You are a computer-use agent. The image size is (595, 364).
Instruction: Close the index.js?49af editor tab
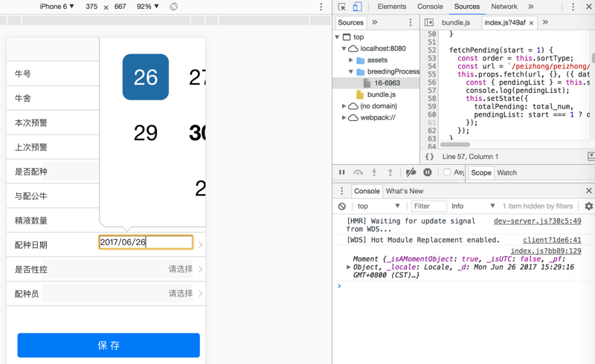(531, 23)
